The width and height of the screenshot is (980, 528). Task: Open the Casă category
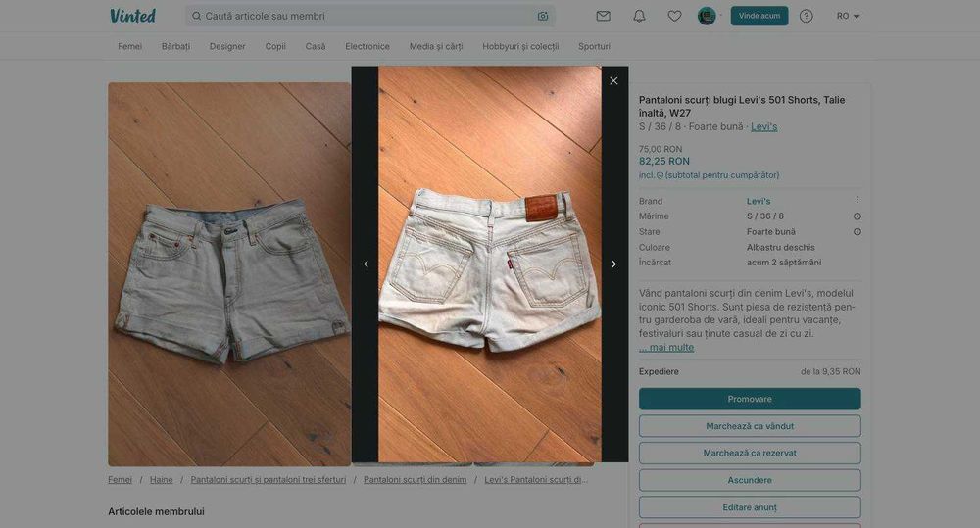coord(316,46)
